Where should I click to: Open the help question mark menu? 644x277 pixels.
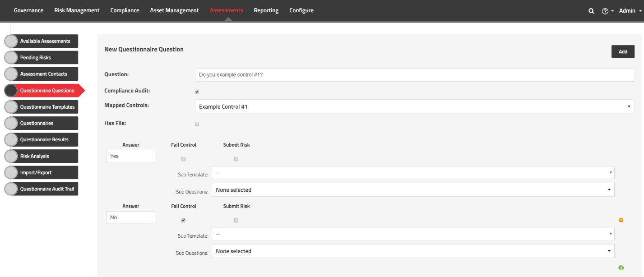607,11
